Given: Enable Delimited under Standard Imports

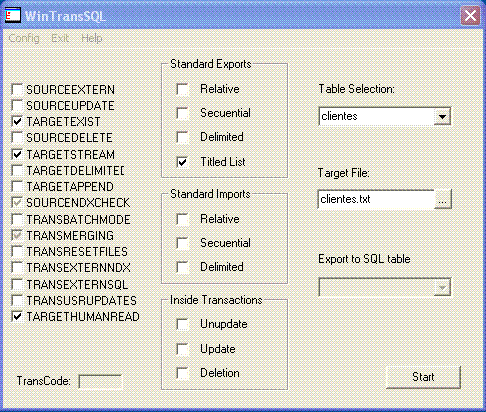Looking at the screenshot, I should (182, 267).
